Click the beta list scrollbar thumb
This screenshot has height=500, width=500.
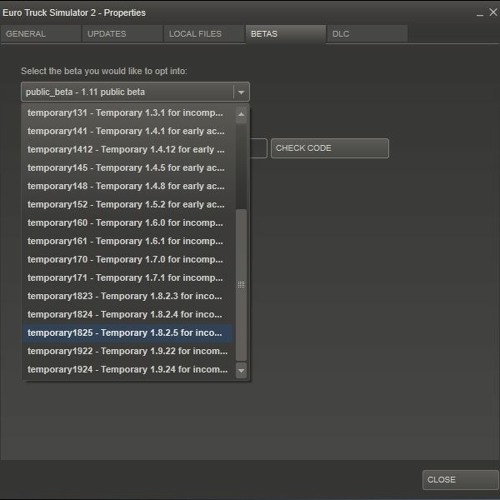(x=241, y=285)
